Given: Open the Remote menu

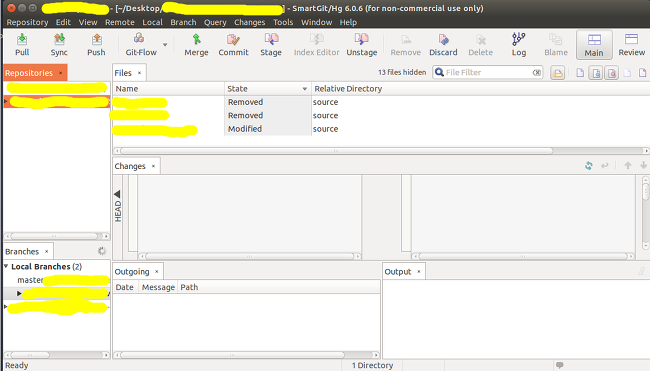Looking at the screenshot, I should [x=119, y=22].
